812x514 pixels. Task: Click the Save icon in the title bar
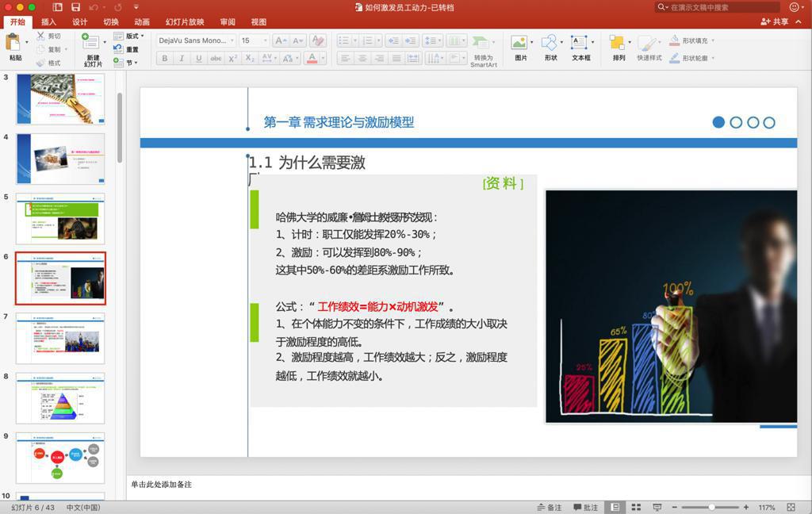pos(75,7)
